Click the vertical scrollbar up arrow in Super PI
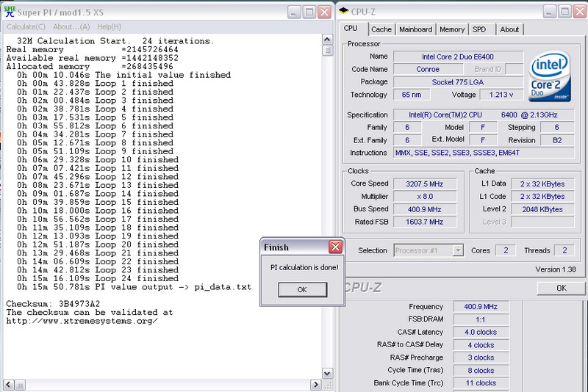Image resolution: width=588 pixels, height=392 pixels. pos(327,40)
